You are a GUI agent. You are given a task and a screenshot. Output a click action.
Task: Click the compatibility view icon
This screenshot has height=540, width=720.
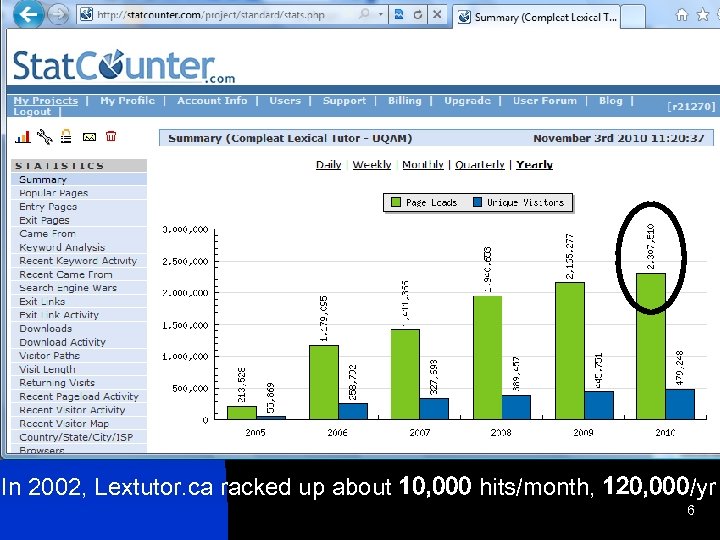[399, 14]
